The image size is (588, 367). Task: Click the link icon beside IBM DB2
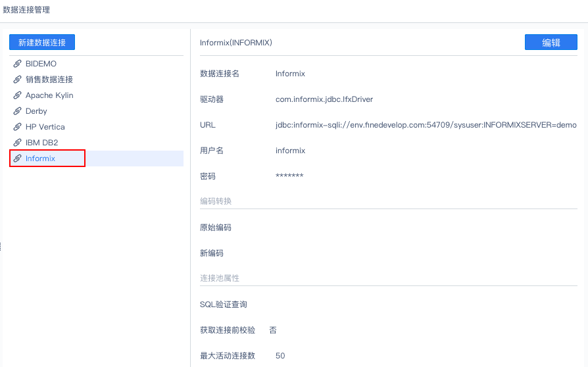[18, 143]
